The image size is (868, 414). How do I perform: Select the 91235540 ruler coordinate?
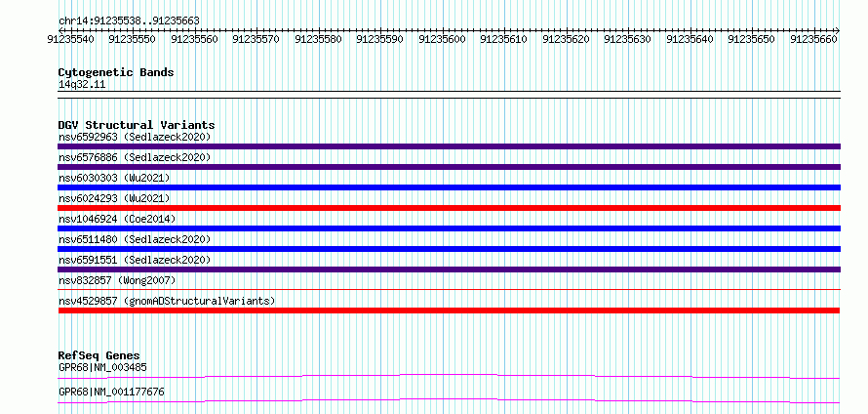click(x=70, y=39)
